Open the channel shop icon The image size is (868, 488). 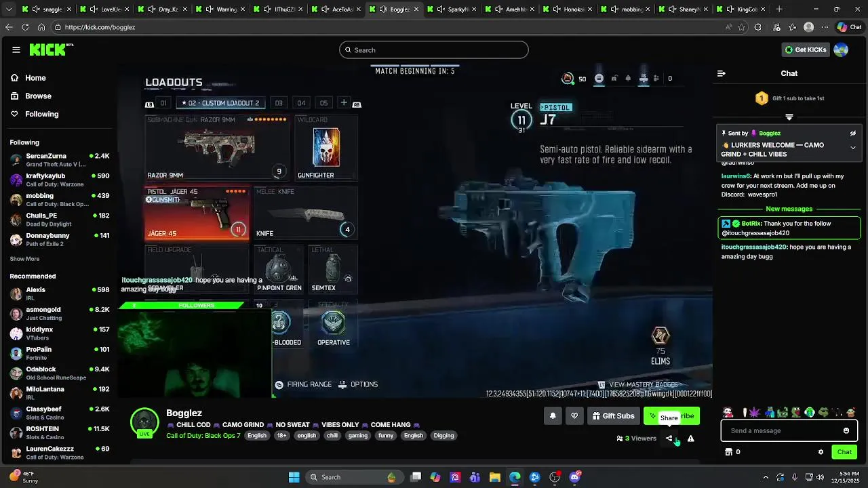[x=729, y=452]
